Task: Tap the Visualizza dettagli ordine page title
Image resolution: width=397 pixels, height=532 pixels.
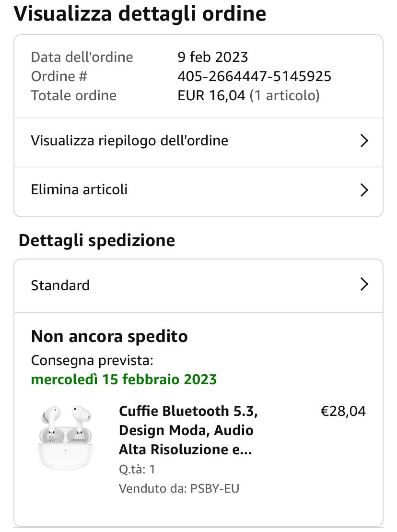Action: tap(140, 14)
